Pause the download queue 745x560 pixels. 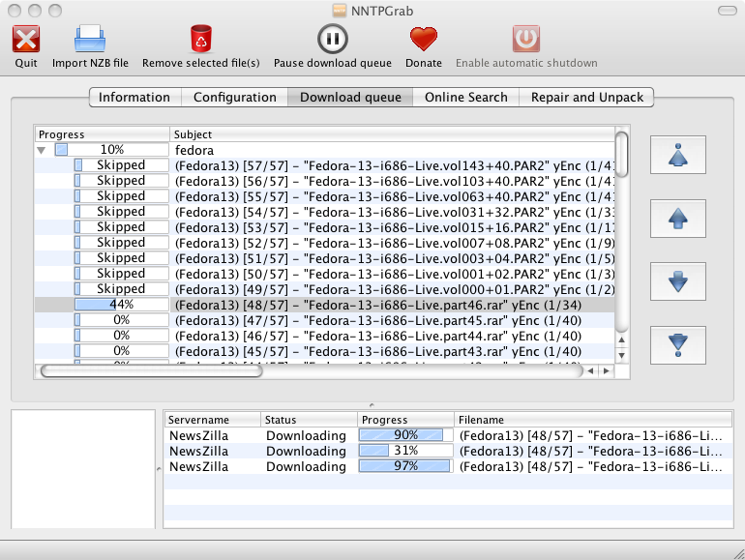coord(332,40)
